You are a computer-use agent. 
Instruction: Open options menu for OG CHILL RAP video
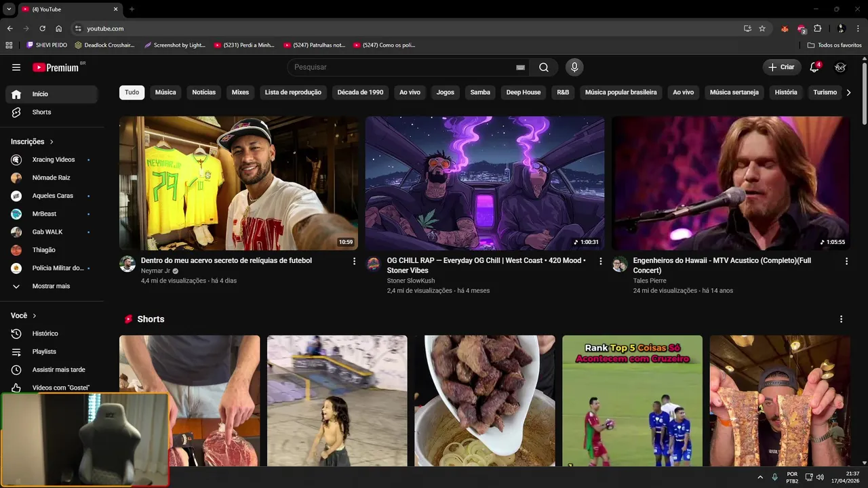pos(600,261)
